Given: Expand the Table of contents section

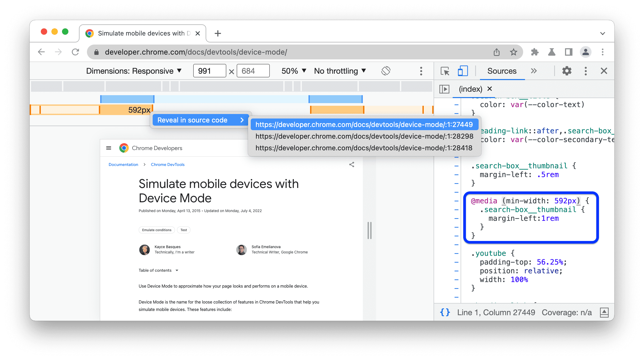Looking at the screenshot, I should point(177,270).
